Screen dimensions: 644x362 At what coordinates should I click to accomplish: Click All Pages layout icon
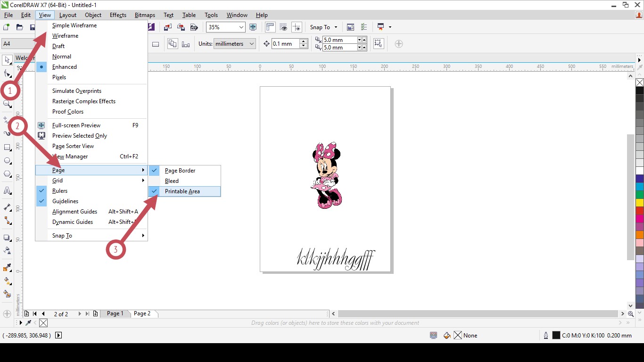173,44
